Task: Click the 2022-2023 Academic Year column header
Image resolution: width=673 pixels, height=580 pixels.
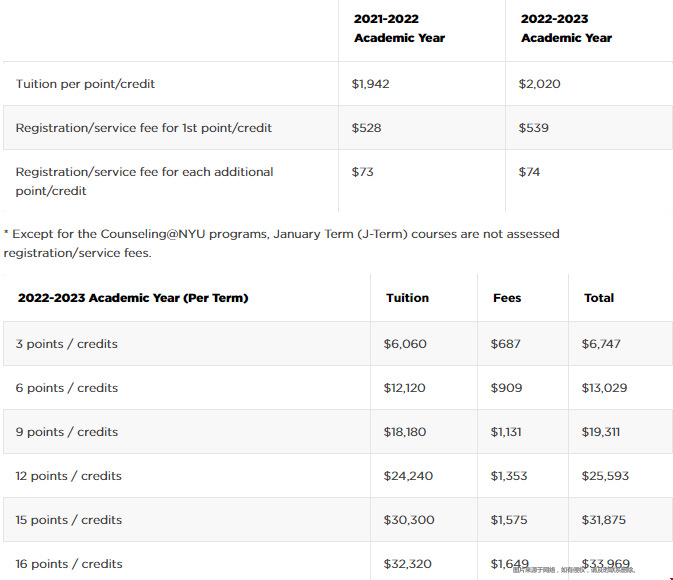Action: click(x=566, y=28)
